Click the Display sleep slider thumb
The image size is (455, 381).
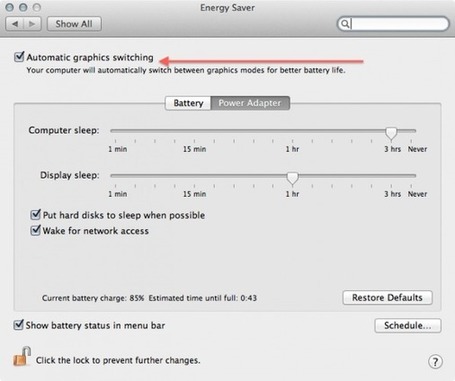coord(292,178)
